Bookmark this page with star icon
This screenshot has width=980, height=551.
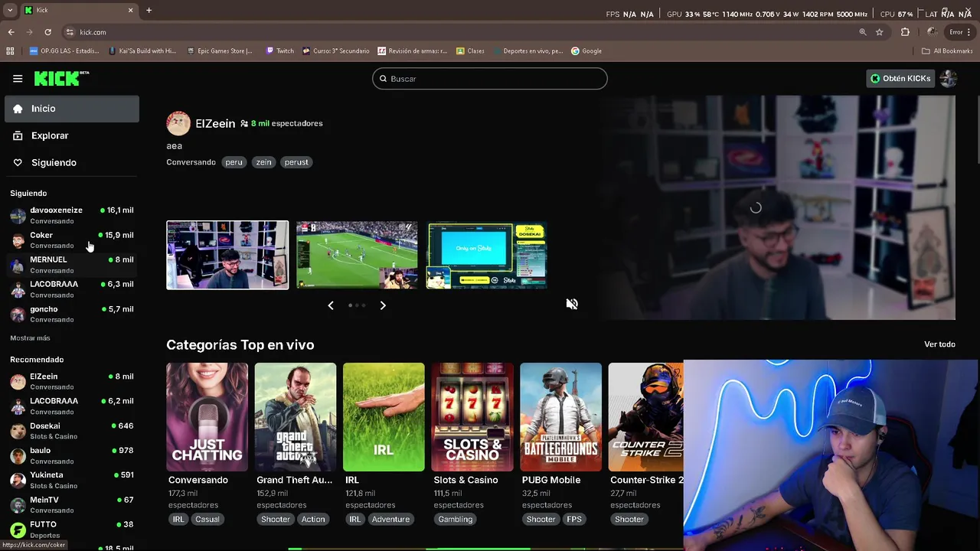(880, 32)
